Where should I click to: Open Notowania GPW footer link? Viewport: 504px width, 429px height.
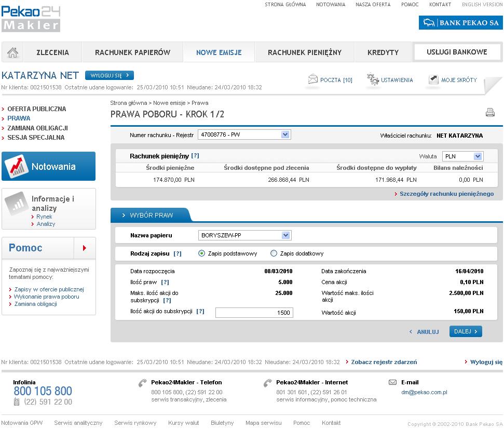[22, 423]
